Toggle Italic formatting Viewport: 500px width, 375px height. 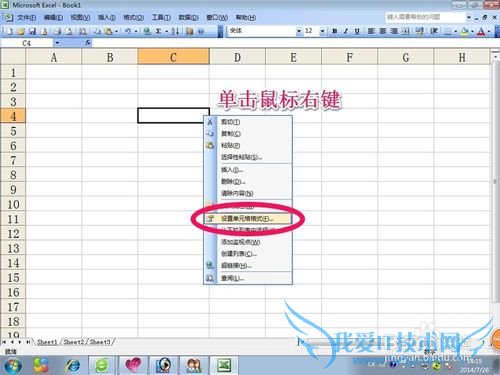point(346,31)
